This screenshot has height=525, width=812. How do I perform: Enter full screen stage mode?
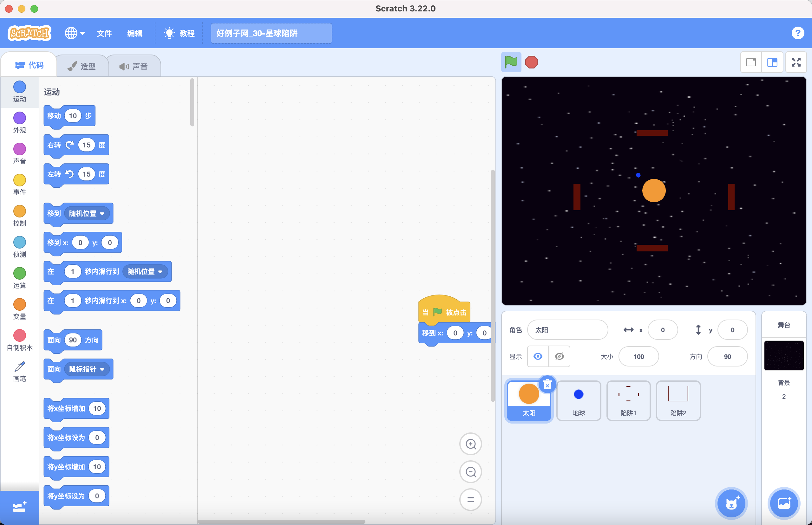[x=796, y=62]
